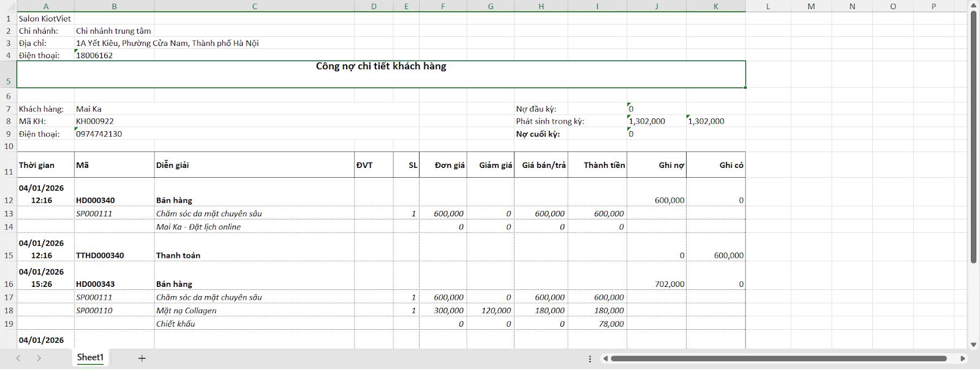Screen dimensions: 980x369
Task: Click the 'Chi nhánh trung tâm' cell
Action: point(114,31)
